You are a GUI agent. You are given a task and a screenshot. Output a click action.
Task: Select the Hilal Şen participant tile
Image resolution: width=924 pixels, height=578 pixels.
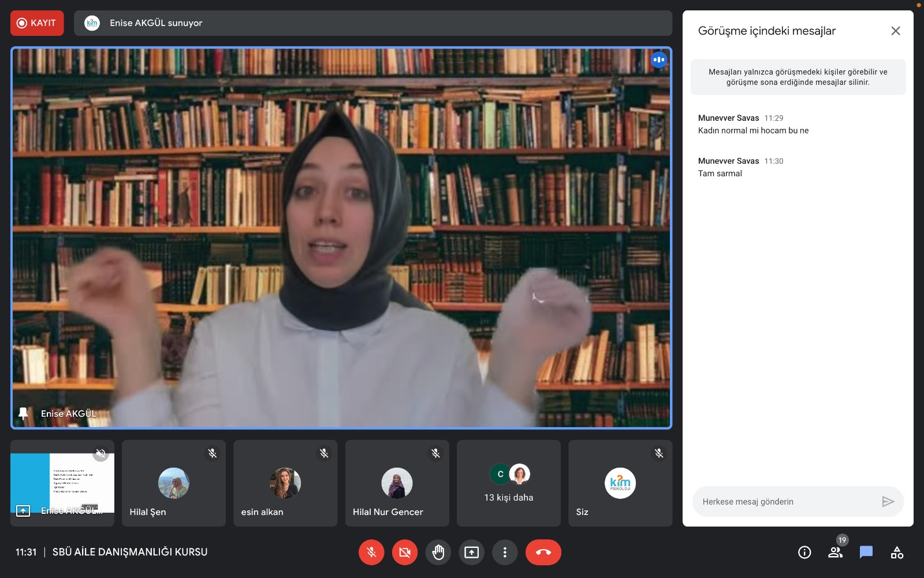tap(174, 483)
